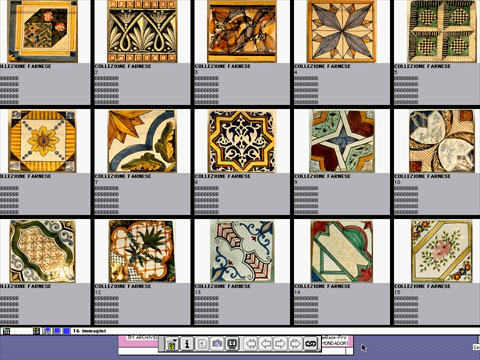This screenshot has height=360, width=480.
Task: Click 'ARCHIVIO' label in pink background window
Action: [148, 337]
